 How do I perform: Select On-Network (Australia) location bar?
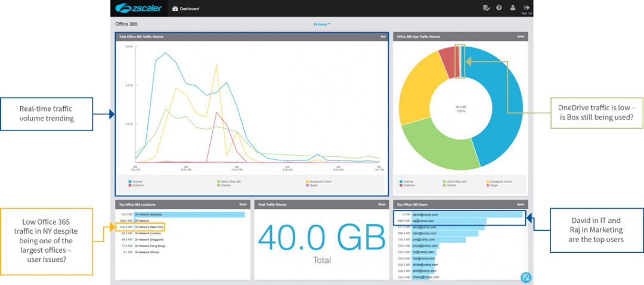189,214
